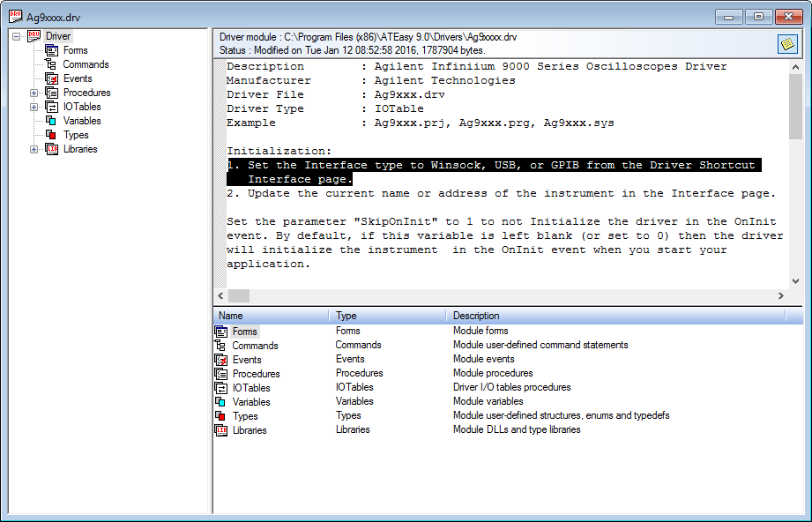
Task: Click the IOTables icon in tree panel
Action: point(51,107)
